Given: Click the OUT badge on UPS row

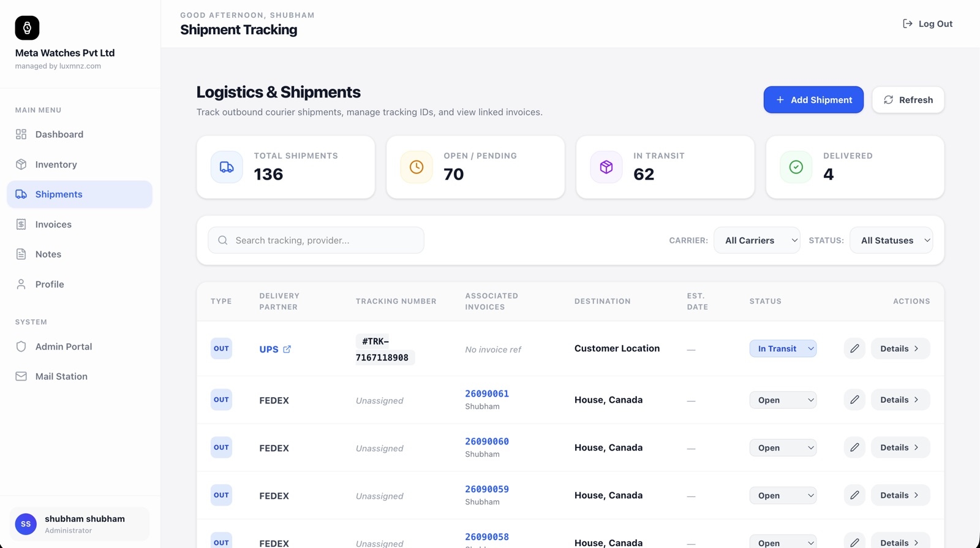Looking at the screenshot, I should (x=221, y=348).
